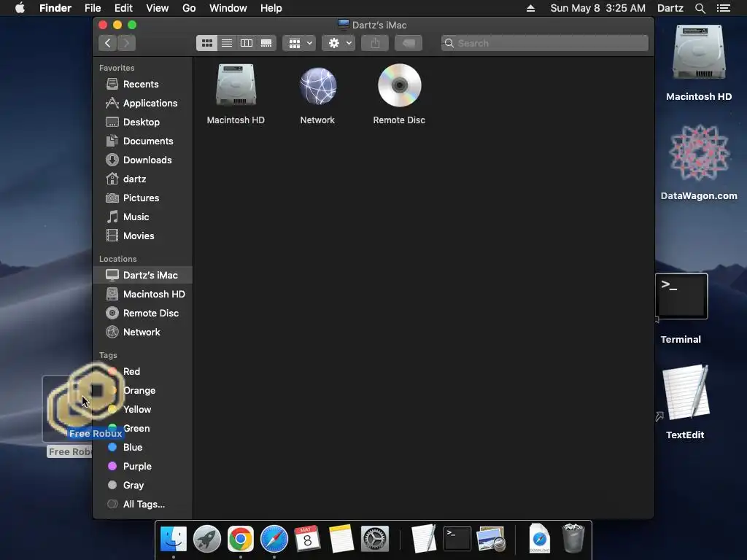The image size is (747, 560).
Task: Open Safari compass in the Dock
Action: tap(274, 539)
